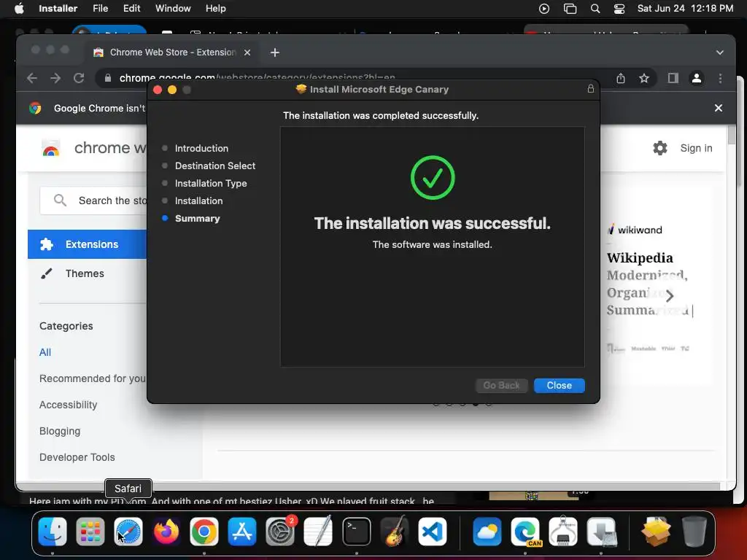Open the disk download Dock icon
This screenshot has height=560, width=747.
[x=601, y=531]
